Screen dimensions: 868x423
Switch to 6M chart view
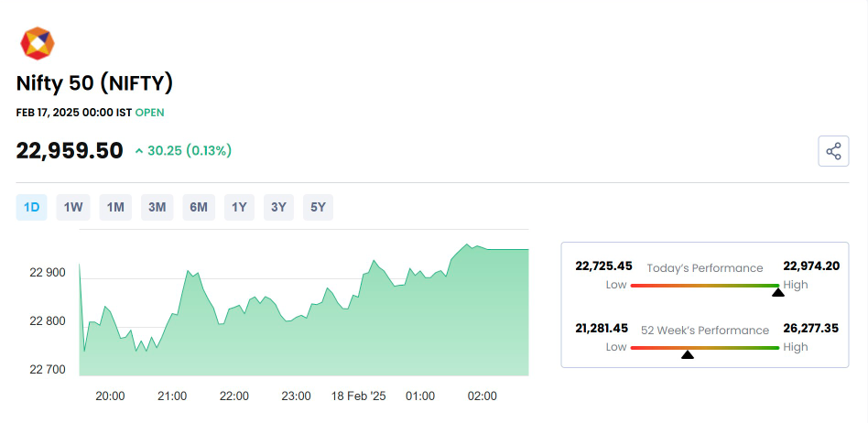[x=199, y=208]
